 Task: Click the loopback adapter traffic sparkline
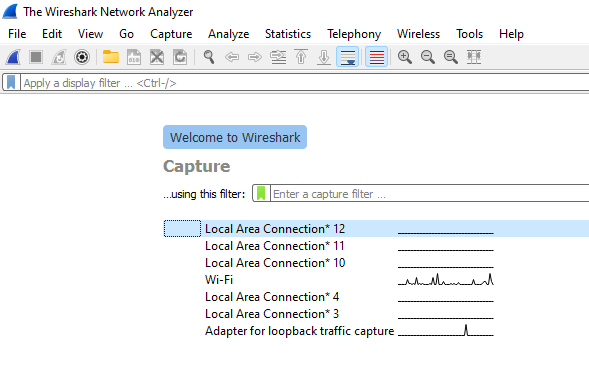click(446, 330)
